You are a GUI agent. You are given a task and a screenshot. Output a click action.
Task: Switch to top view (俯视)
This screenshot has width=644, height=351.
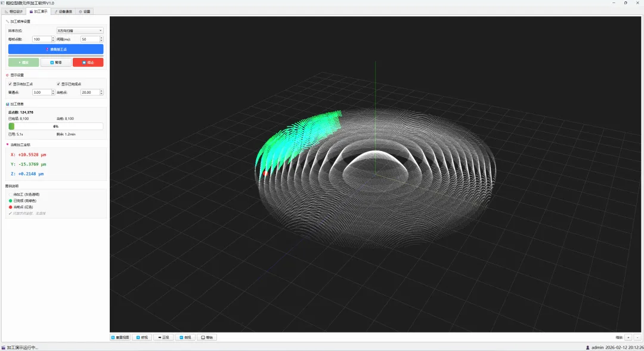point(142,337)
